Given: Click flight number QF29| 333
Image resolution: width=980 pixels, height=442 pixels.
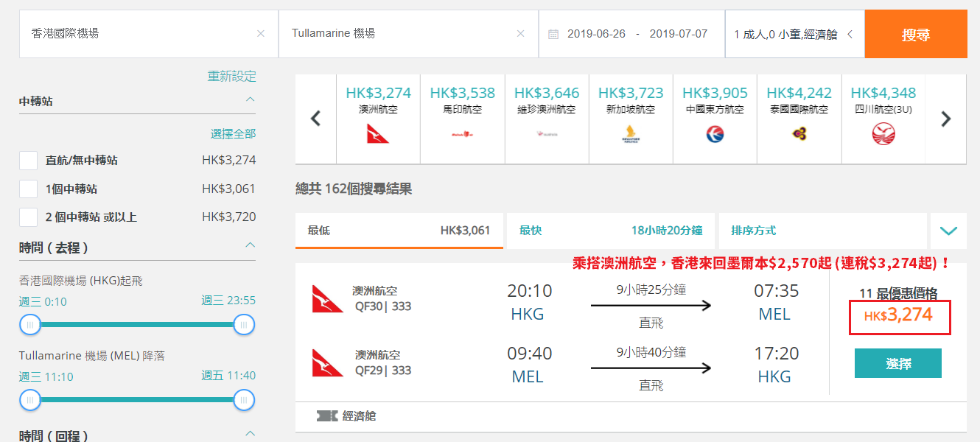Looking at the screenshot, I should click(382, 371).
